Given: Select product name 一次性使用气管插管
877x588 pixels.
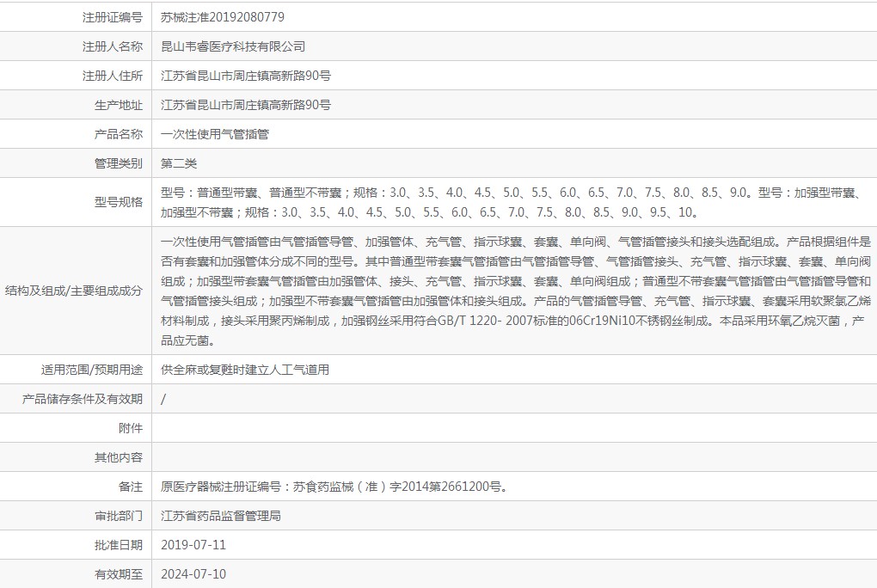Looking at the screenshot, I should [215, 134].
